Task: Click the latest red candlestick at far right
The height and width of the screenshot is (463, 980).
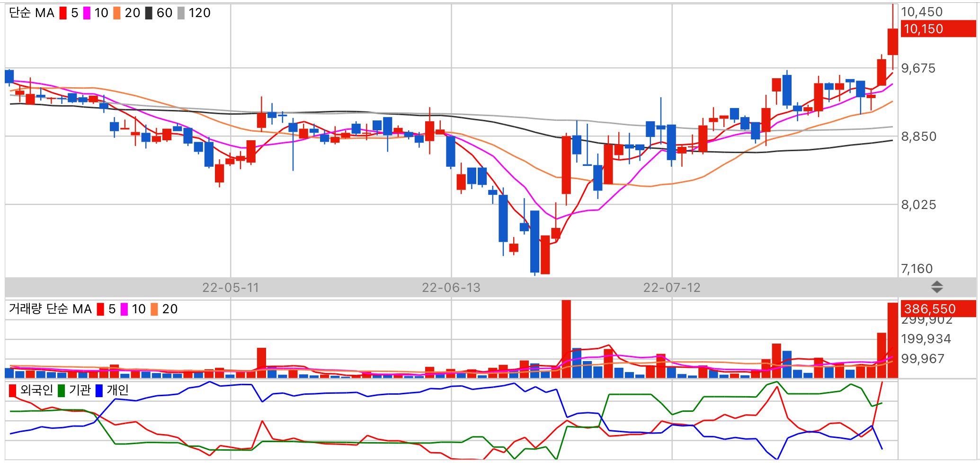Action: tap(892, 42)
